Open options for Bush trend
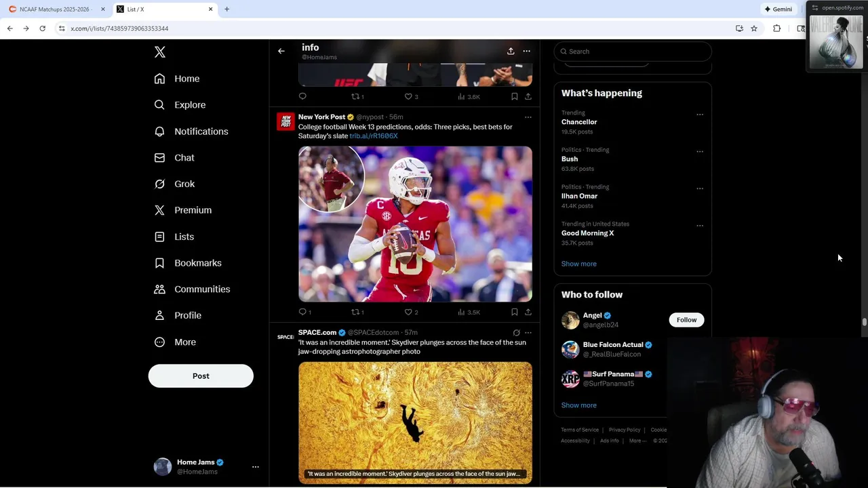 [x=700, y=152]
